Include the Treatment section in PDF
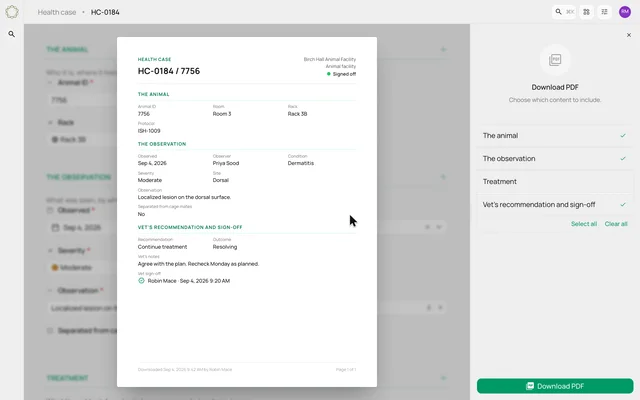Viewport: 640px width, 400px height. [x=555, y=182]
